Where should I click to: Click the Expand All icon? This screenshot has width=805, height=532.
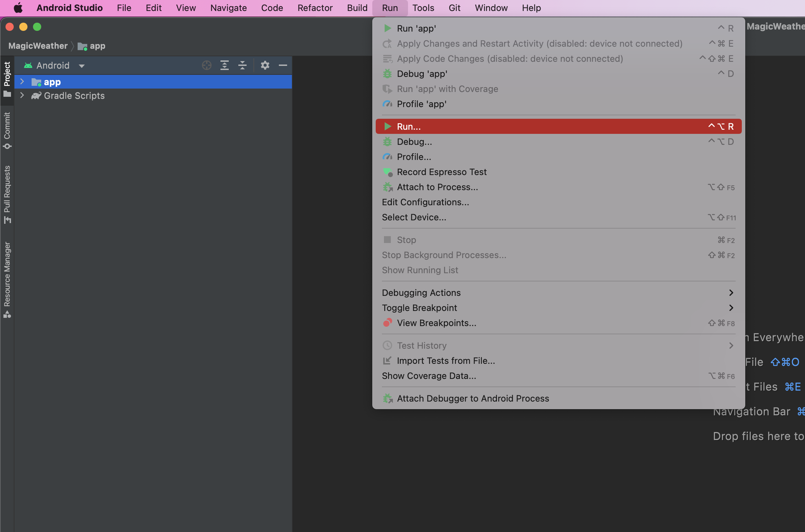point(224,65)
